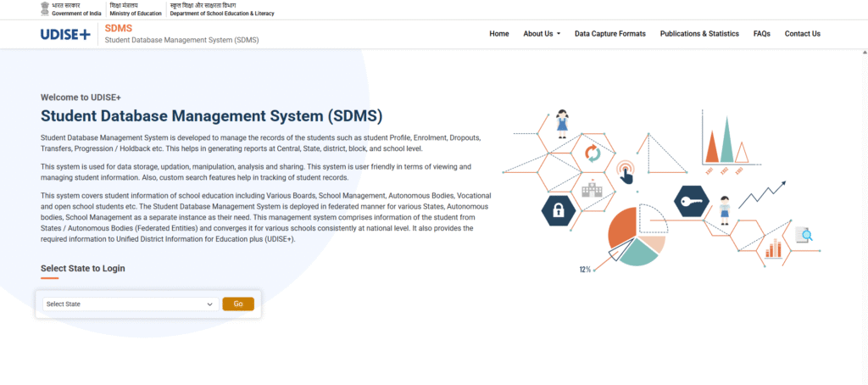Click the 'Ministry of Education' header text

(136, 14)
